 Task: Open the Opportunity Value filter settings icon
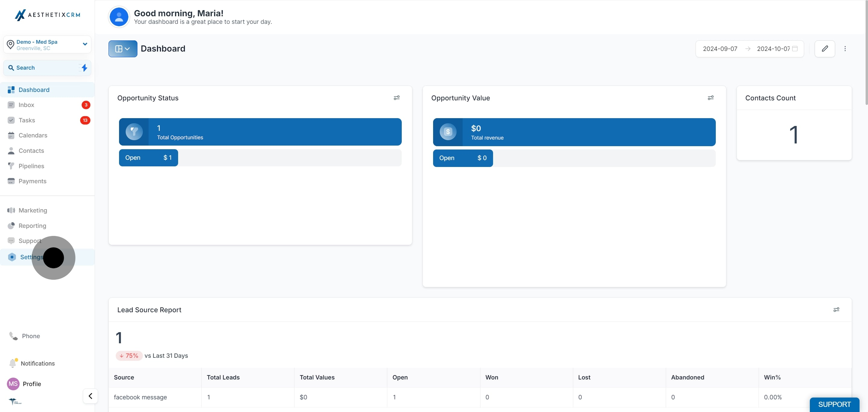(711, 98)
